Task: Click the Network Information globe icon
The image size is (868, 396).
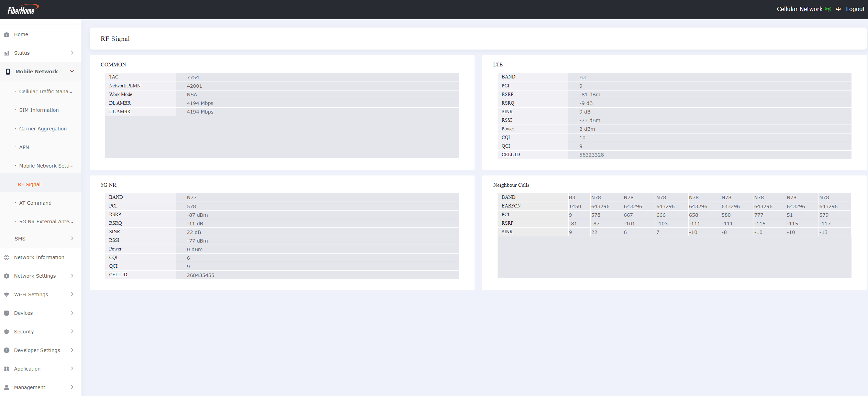Action: tap(7, 257)
